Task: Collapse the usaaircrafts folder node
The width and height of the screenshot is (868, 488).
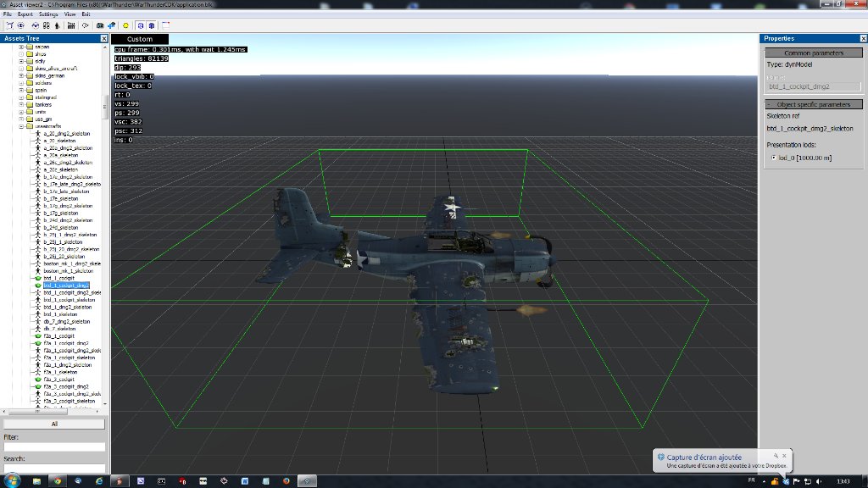Action: coord(21,126)
